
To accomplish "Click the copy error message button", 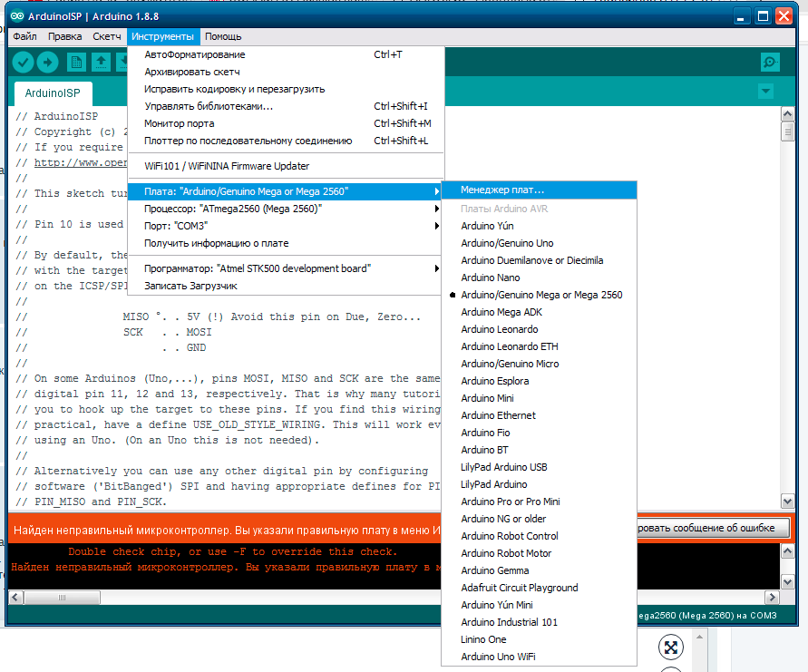I will point(713,528).
